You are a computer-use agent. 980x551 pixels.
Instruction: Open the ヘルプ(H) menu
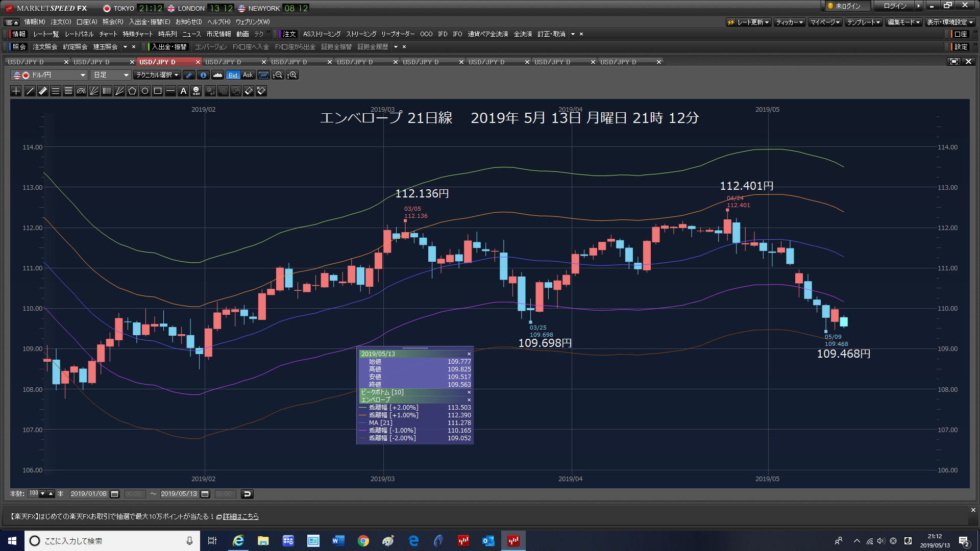coord(218,22)
